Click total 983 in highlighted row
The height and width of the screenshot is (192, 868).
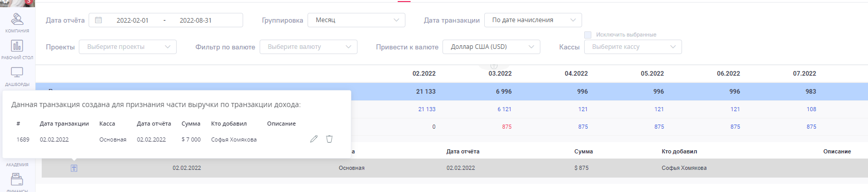click(811, 92)
